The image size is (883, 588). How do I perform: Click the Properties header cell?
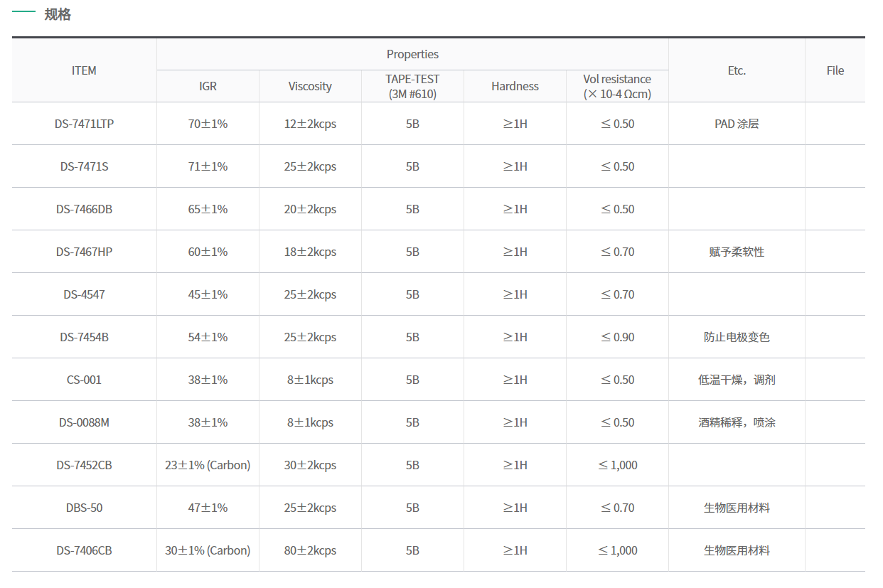point(412,54)
